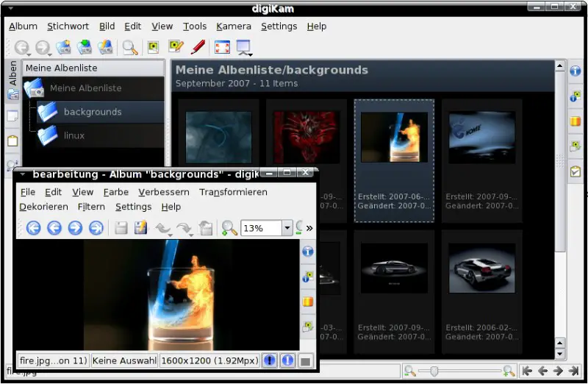
Task: Open the Tools menu in the main window
Action: 195,26
